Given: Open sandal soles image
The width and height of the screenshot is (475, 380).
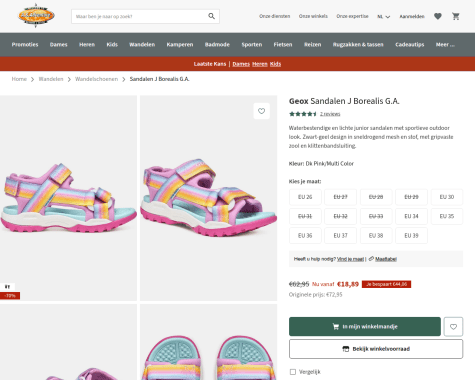Looking at the screenshot, I should click(x=208, y=342).
